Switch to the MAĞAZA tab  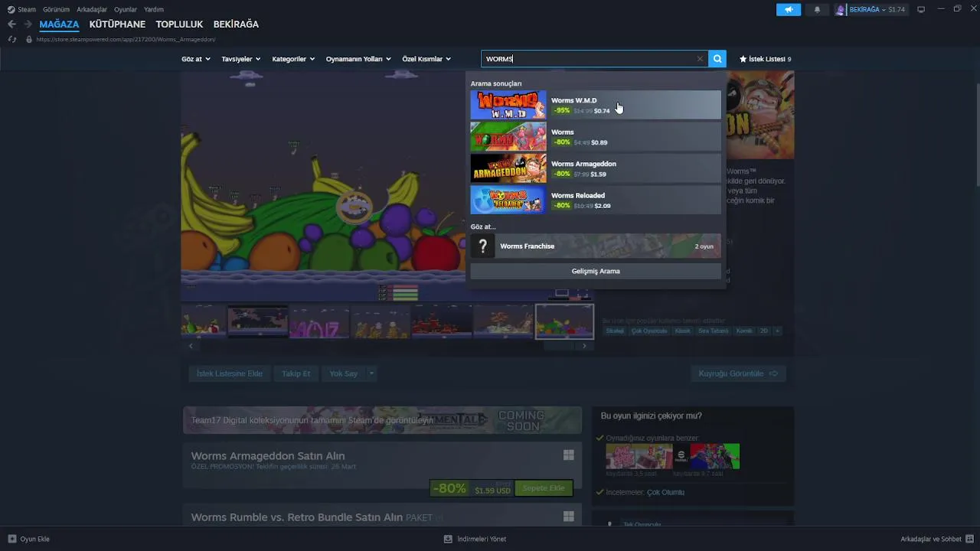tap(59, 24)
